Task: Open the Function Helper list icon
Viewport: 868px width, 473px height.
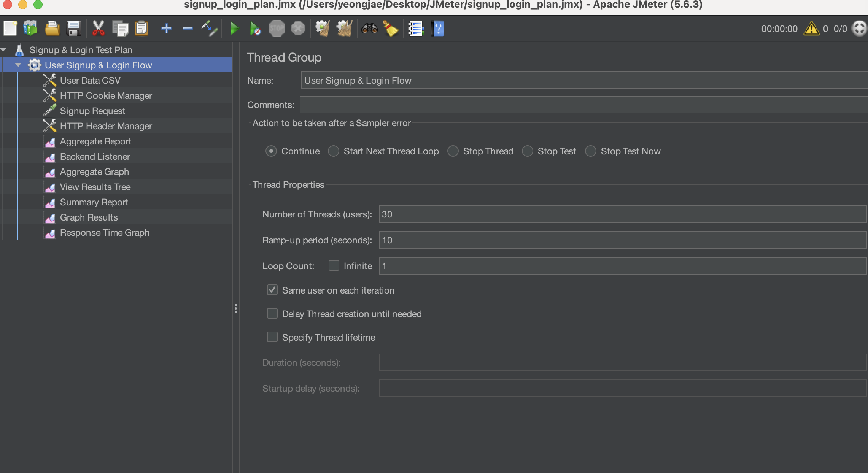Action: (415, 29)
